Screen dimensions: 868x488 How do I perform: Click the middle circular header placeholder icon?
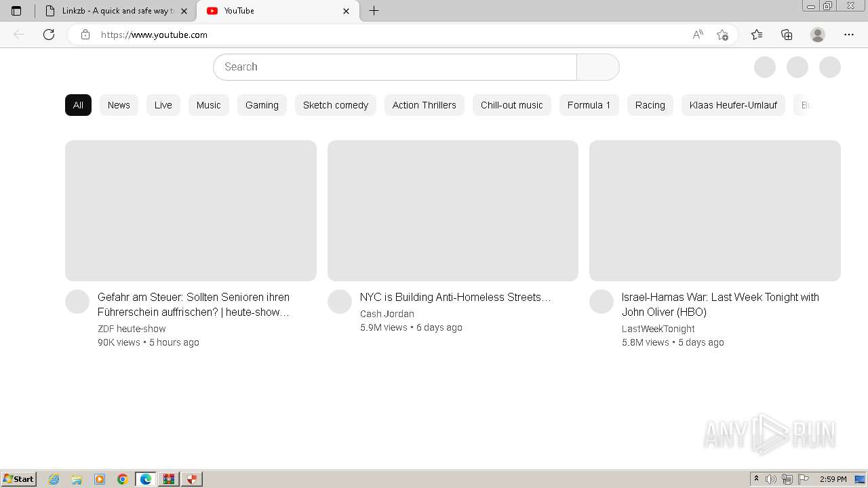point(797,67)
